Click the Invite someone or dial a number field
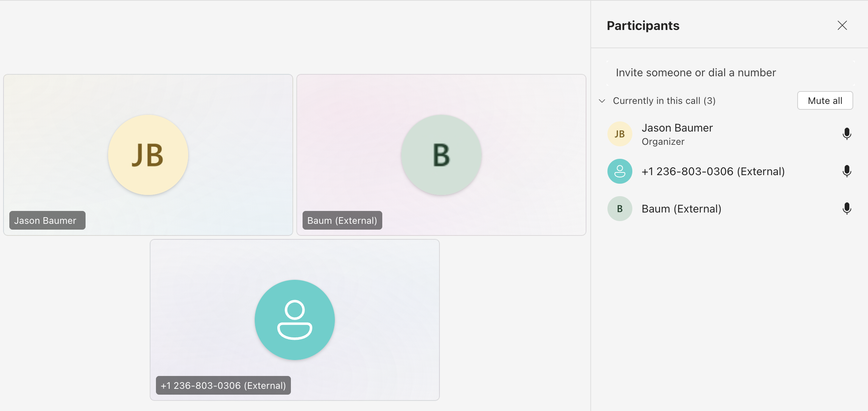 click(696, 72)
